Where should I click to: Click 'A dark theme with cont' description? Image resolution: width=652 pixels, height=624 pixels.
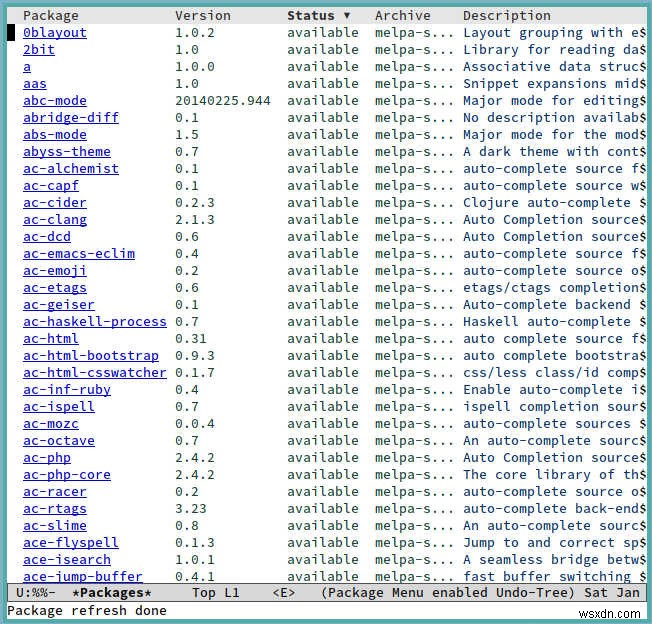pyautogui.click(x=553, y=152)
